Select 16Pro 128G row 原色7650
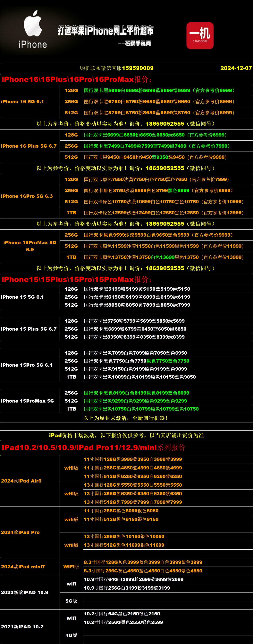 (168, 179)
